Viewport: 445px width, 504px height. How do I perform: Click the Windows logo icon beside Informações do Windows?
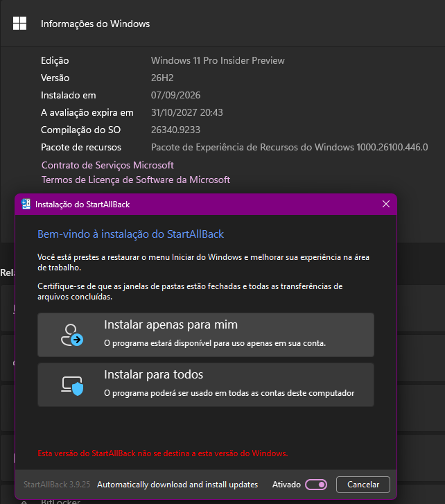[19, 24]
